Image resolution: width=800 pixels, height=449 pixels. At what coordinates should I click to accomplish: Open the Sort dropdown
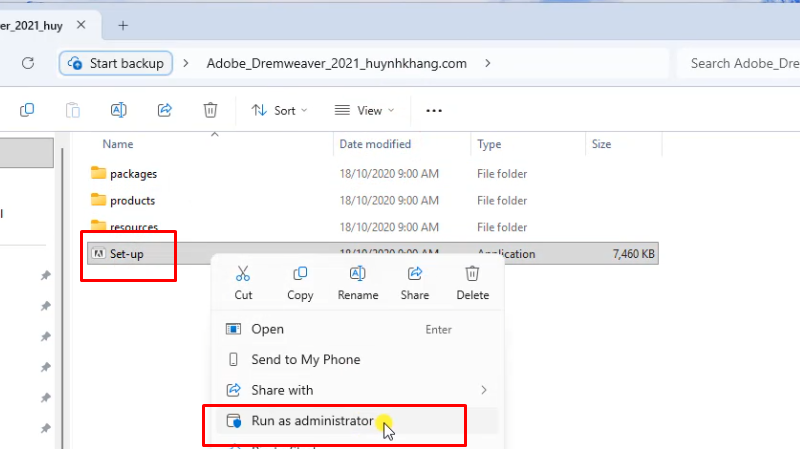(x=279, y=110)
